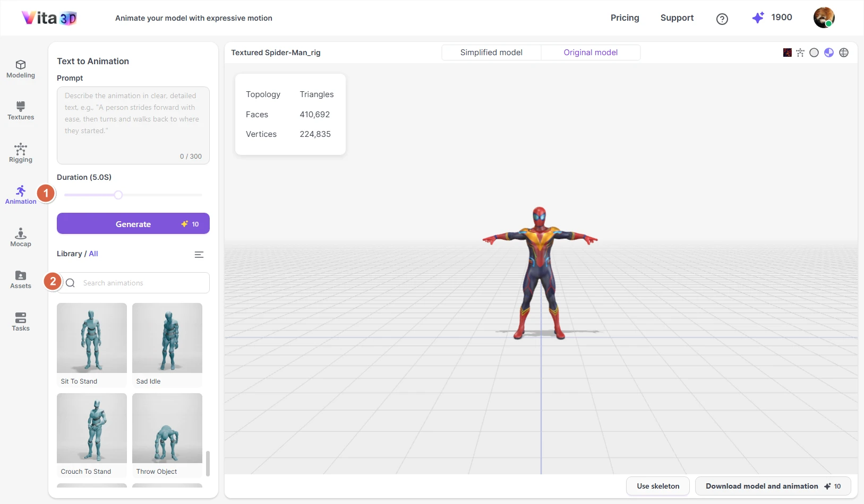Open the Tasks panel

click(20, 321)
